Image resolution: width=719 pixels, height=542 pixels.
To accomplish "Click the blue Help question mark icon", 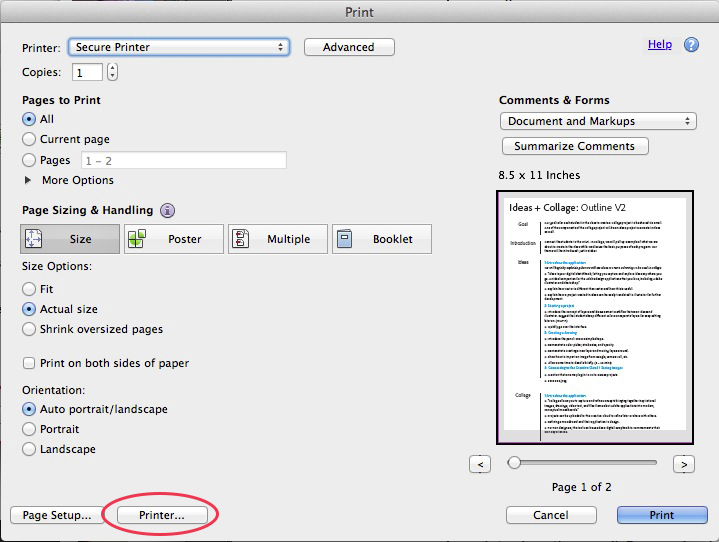I will 691,45.
